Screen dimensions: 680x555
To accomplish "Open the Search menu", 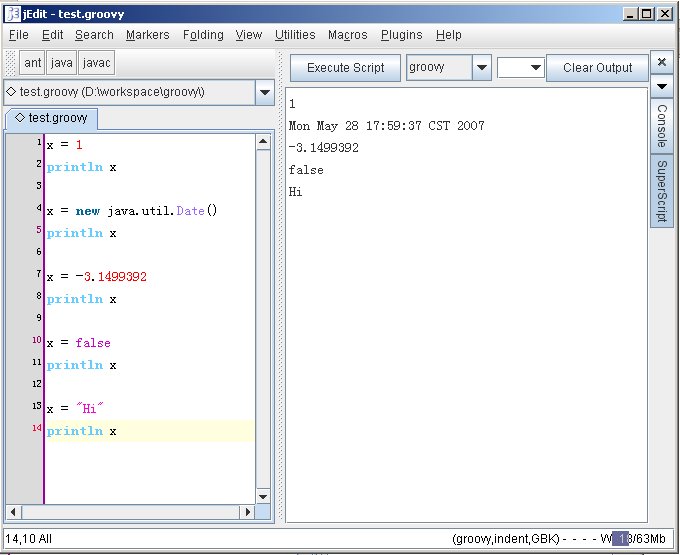I will pos(94,35).
